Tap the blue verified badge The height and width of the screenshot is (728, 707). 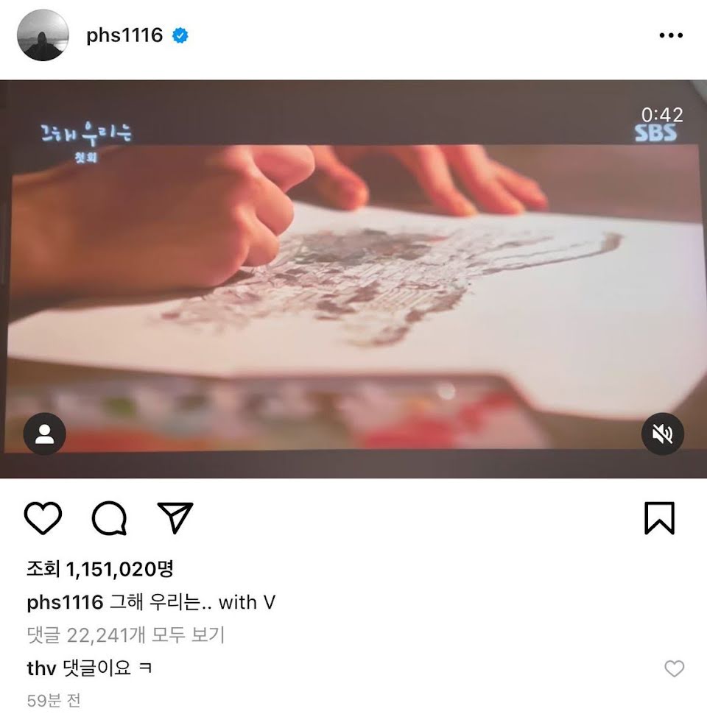180,35
